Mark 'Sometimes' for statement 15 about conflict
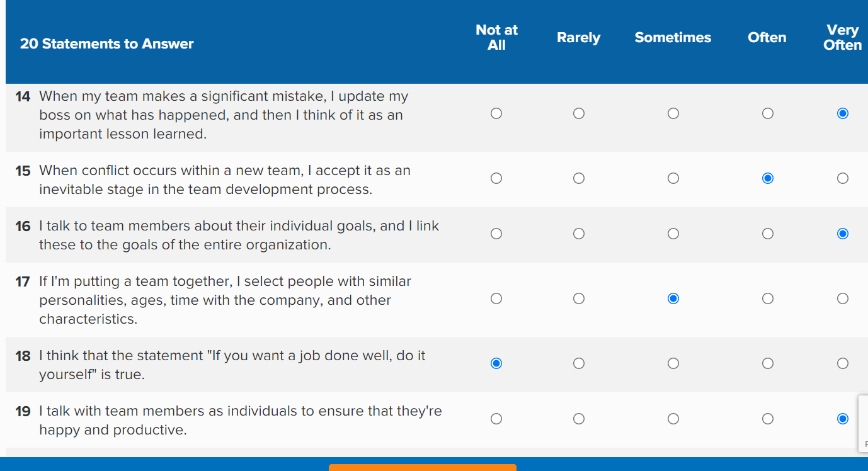 (x=673, y=178)
